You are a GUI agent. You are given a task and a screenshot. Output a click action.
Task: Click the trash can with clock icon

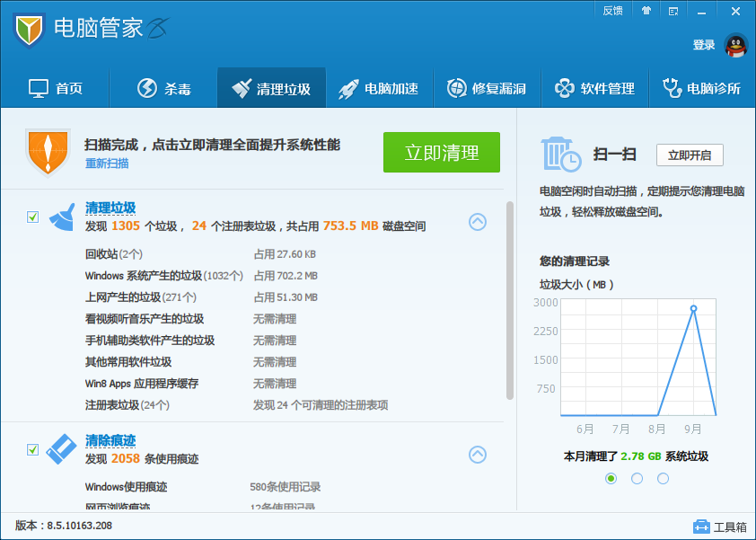click(561, 153)
